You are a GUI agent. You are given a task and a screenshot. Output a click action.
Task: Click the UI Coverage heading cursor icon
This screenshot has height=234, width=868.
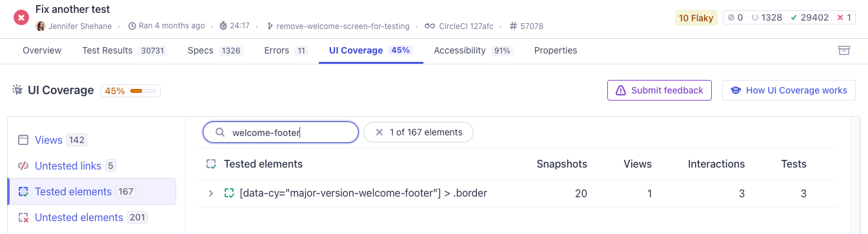click(x=17, y=90)
